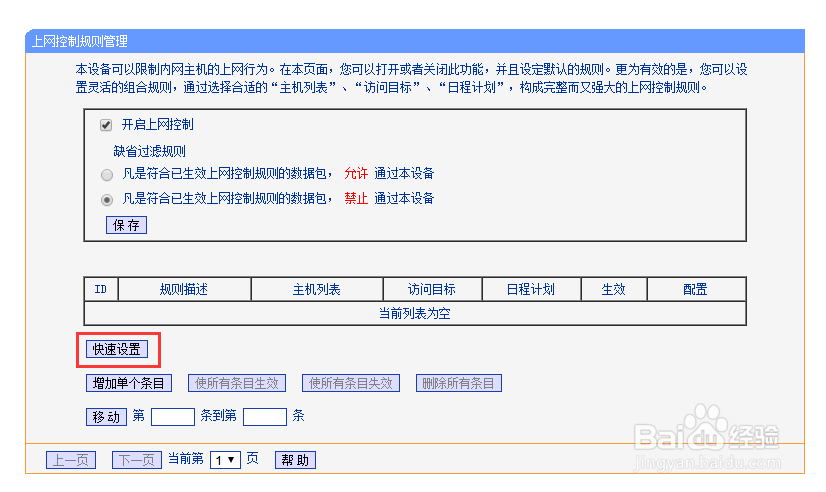This screenshot has height=492, width=826.
Task: Open the current page number dropdown
Action: pos(225,460)
